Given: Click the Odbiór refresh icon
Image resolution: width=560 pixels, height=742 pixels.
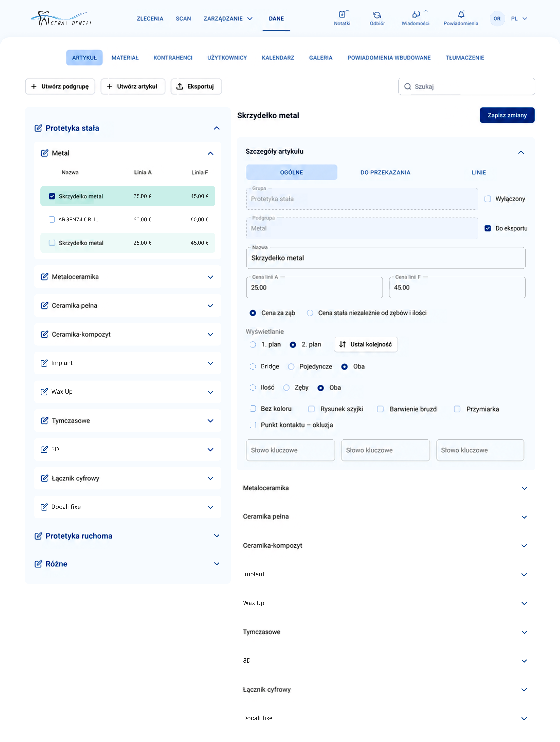Looking at the screenshot, I should point(377,15).
